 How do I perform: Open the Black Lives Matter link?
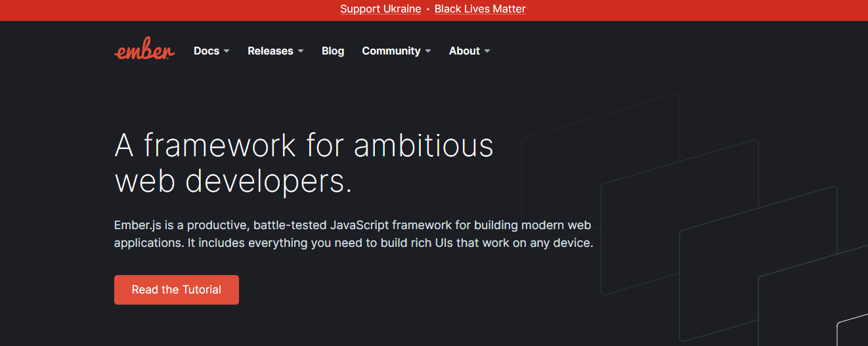coord(480,9)
